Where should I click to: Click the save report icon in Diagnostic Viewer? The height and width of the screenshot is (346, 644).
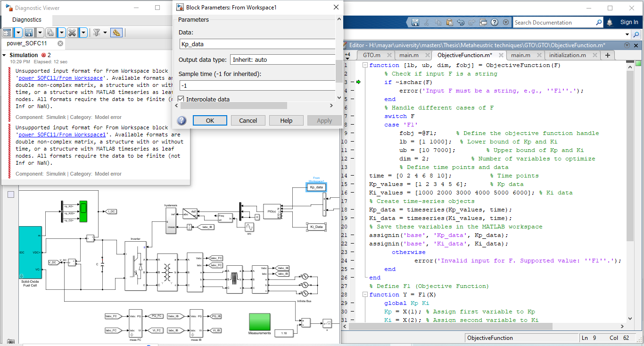(x=29, y=33)
